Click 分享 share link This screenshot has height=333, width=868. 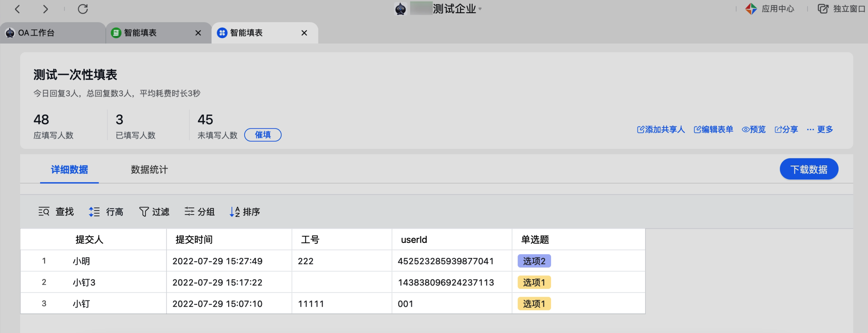tap(786, 130)
